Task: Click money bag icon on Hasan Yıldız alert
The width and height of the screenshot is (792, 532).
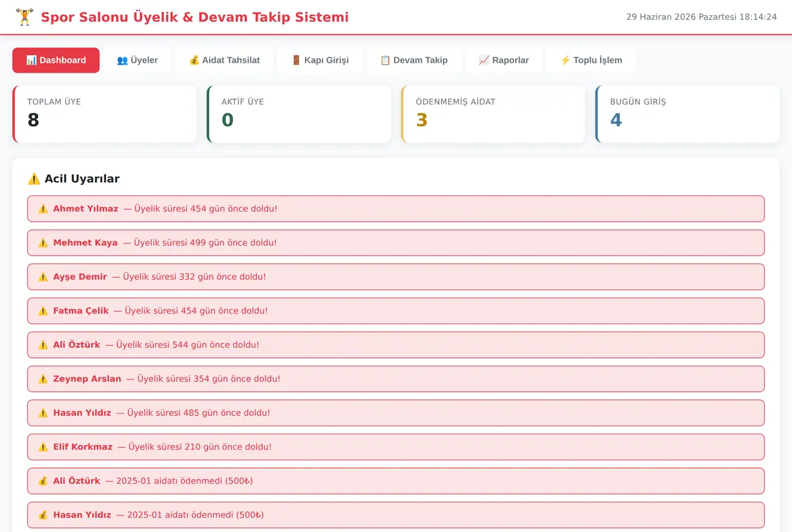Action: pos(43,515)
